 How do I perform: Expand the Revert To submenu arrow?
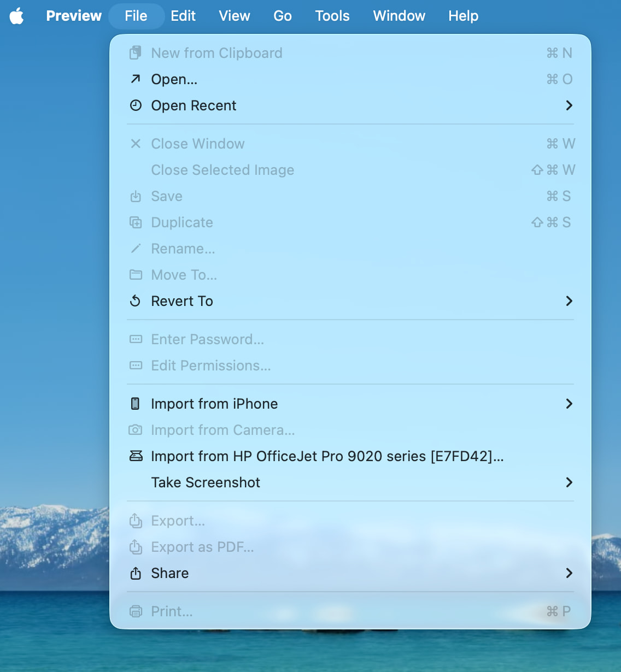point(569,301)
